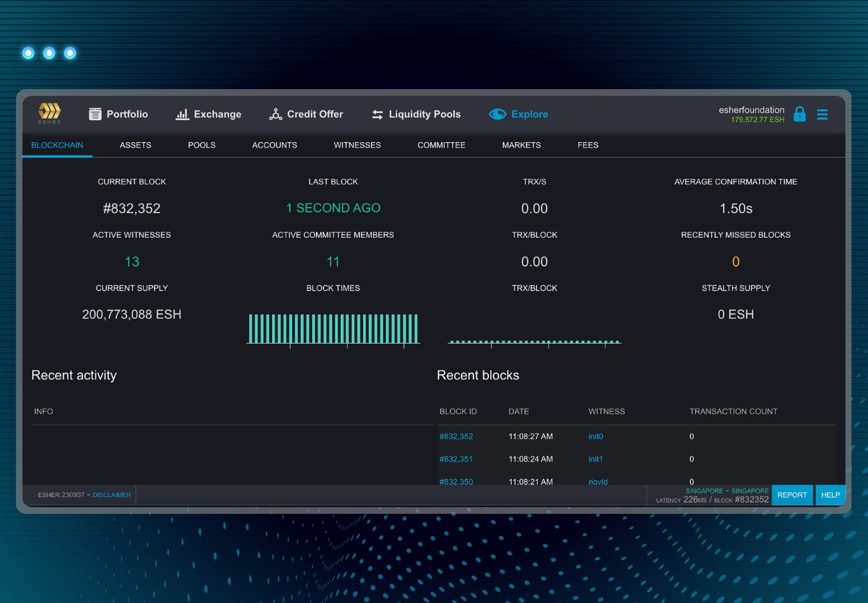Image resolution: width=868 pixels, height=603 pixels.
Task: Switch to the Fees tab
Action: point(588,145)
